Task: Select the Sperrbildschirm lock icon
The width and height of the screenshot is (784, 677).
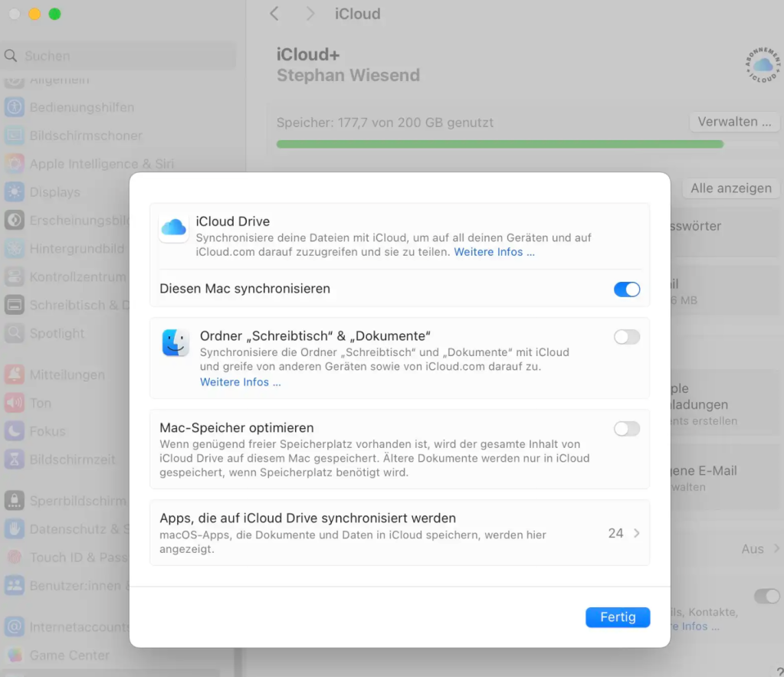Action: tap(15, 500)
